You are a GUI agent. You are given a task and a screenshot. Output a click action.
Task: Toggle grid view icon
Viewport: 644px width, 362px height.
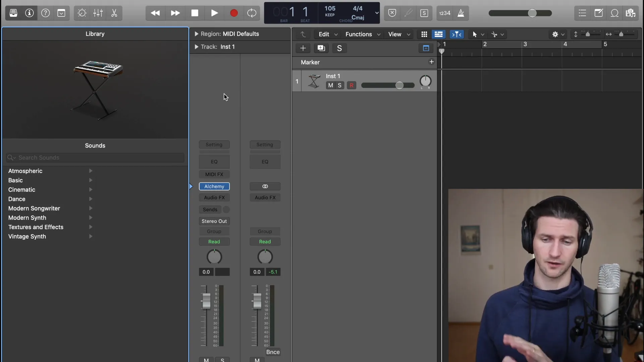click(424, 34)
